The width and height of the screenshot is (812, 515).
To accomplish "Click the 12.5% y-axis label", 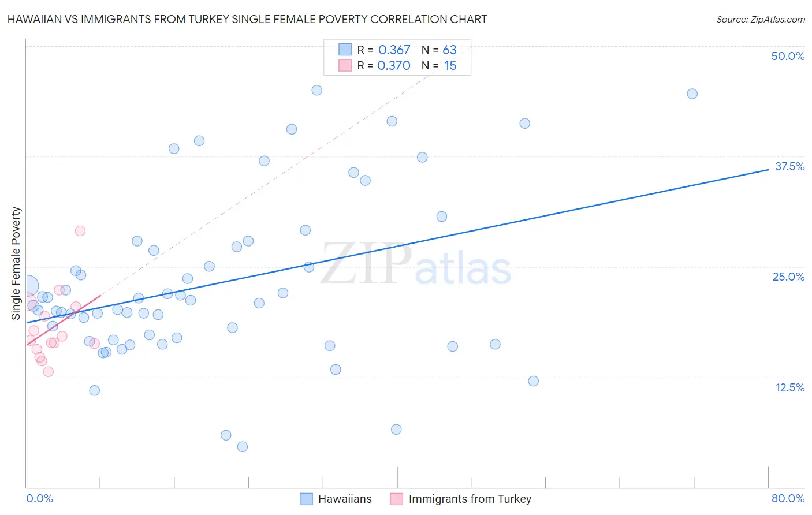I will coord(789,387).
